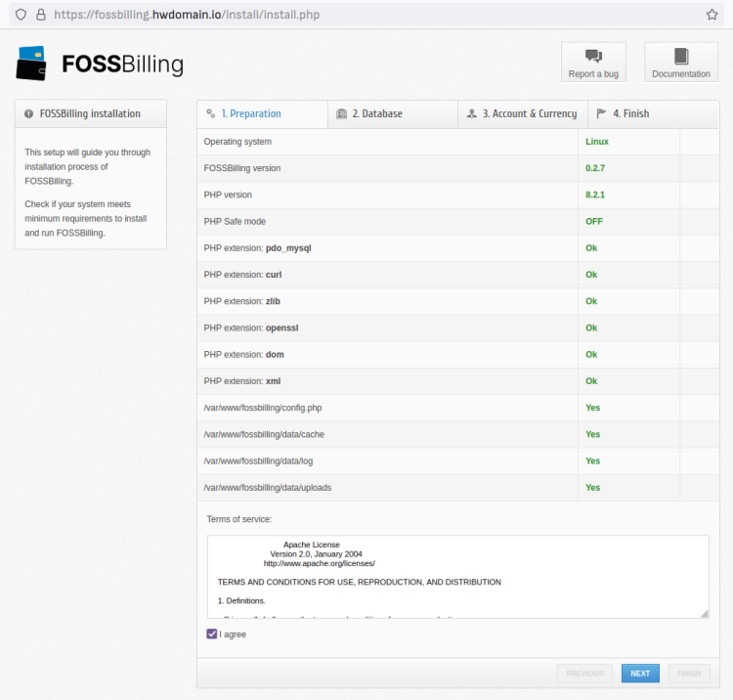Click the PHP Safe mode row label
Screen dimensions: 733x700
pos(235,222)
